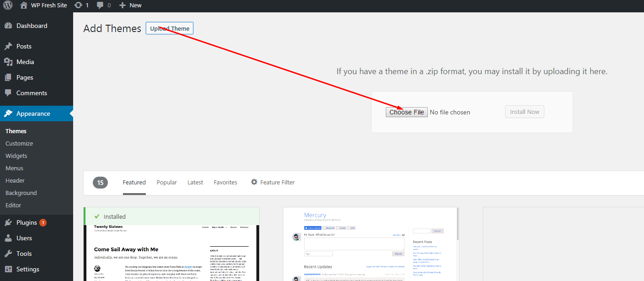Click the Media library icon

[8, 62]
